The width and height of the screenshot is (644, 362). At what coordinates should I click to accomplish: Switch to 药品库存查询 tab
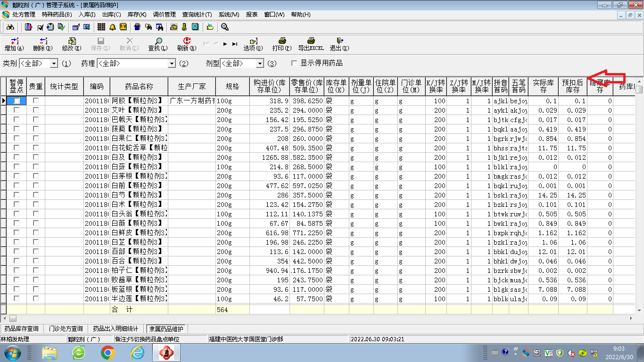pyautogui.click(x=22, y=329)
